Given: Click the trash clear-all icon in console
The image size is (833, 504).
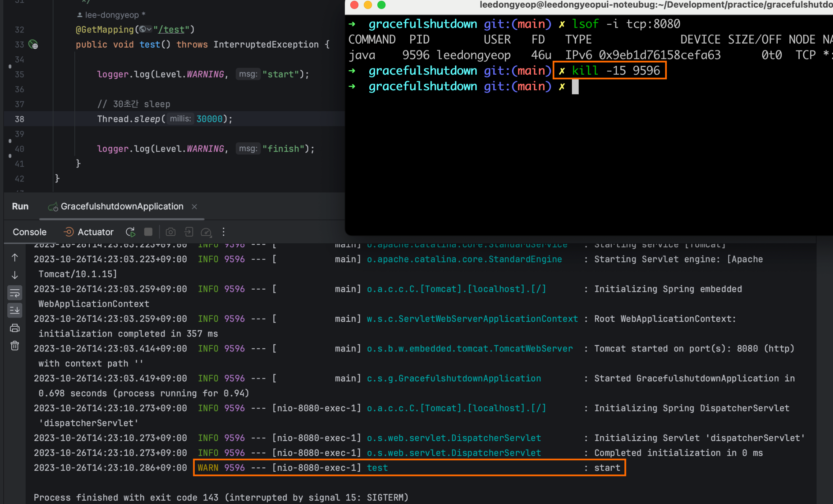Looking at the screenshot, I should tap(15, 346).
